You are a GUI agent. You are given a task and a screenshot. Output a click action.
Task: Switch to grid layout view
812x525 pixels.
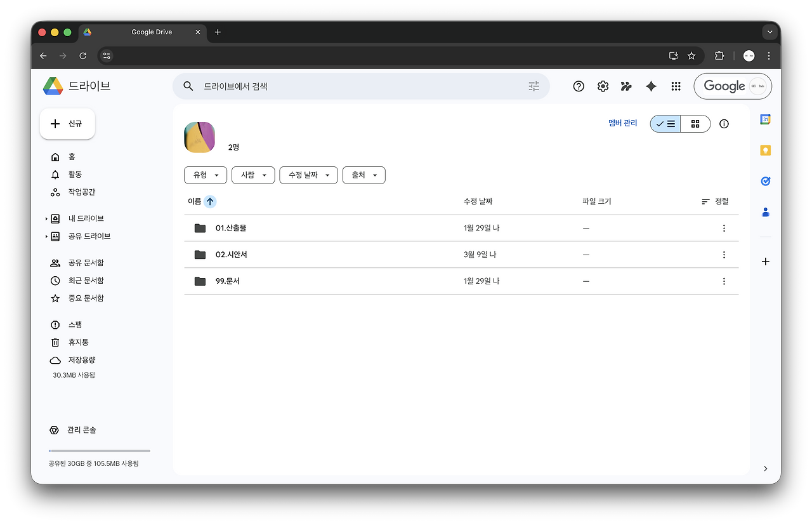click(x=695, y=124)
